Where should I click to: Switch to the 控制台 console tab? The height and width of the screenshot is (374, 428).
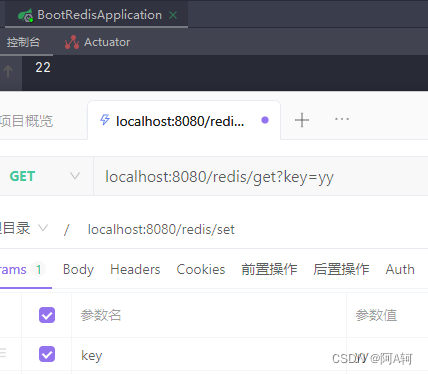(23, 42)
